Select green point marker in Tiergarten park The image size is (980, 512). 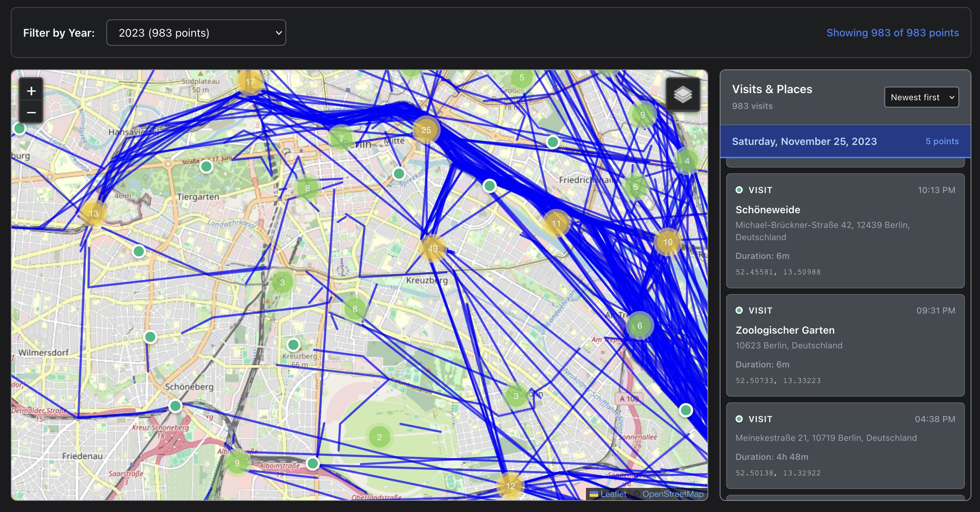[206, 166]
